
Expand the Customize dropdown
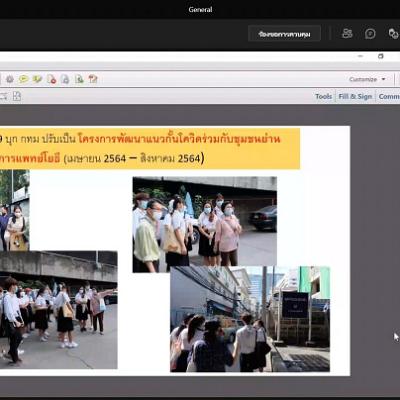click(367, 79)
